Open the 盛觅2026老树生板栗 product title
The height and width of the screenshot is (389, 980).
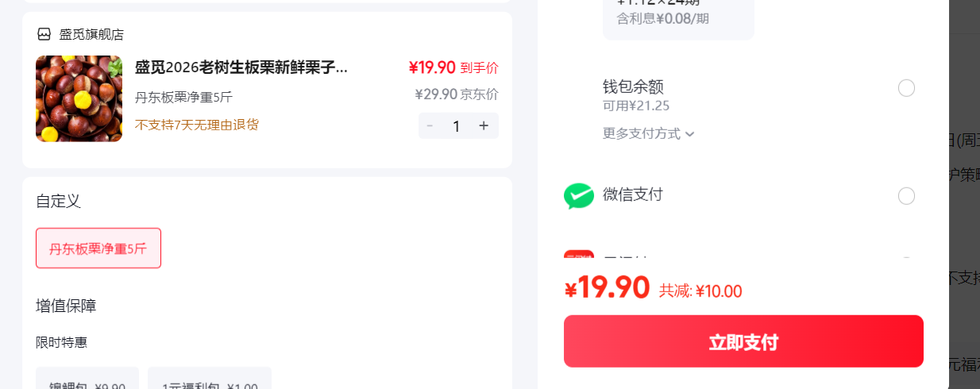click(241, 67)
